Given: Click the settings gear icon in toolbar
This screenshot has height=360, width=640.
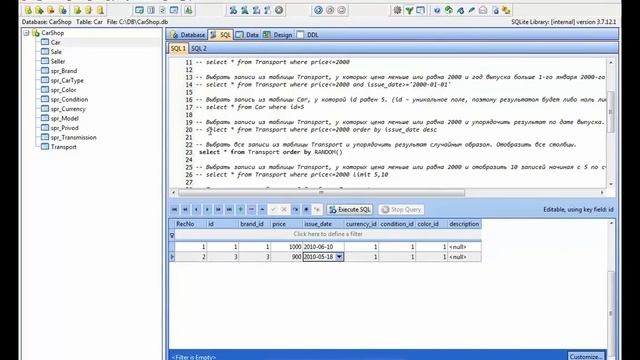Looking at the screenshot, I should (397, 10).
